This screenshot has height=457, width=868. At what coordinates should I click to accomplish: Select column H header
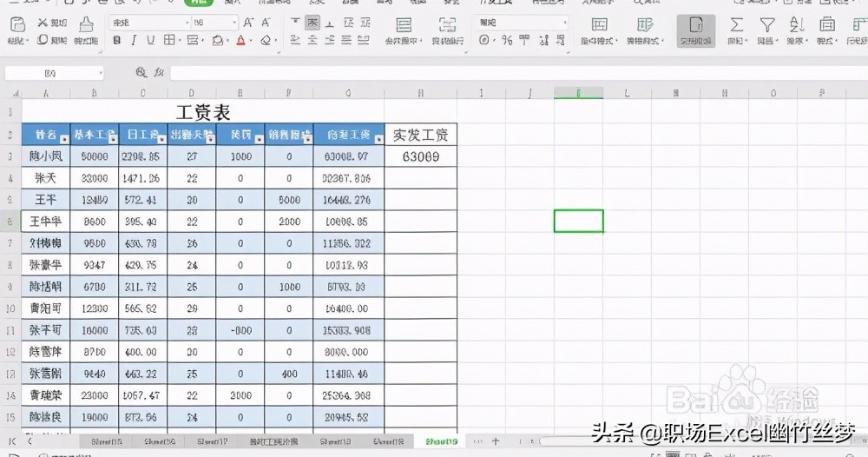pyautogui.click(x=421, y=93)
